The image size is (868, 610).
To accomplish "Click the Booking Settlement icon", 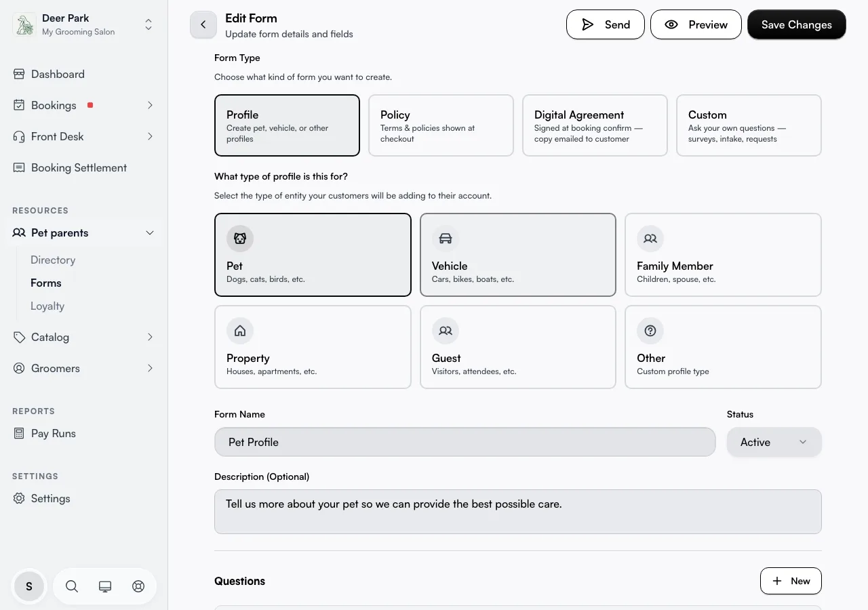I will pyautogui.click(x=19, y=167).
